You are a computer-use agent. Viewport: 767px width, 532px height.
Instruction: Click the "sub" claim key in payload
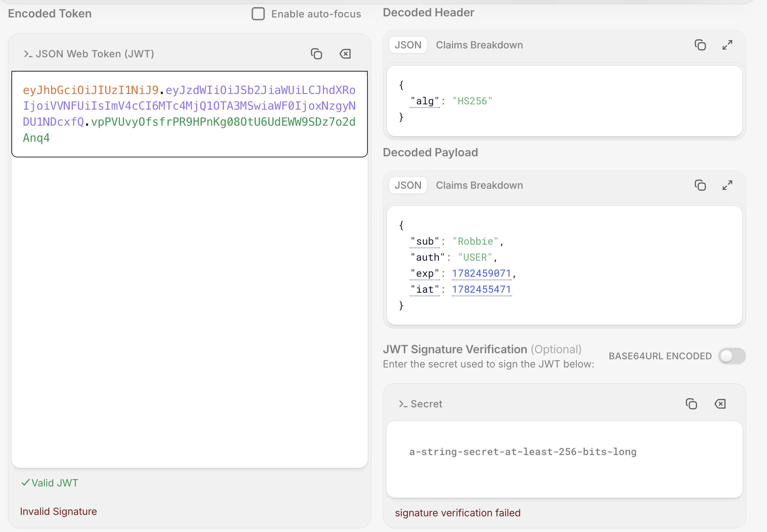pyautogui.click(x=425, y=242)
